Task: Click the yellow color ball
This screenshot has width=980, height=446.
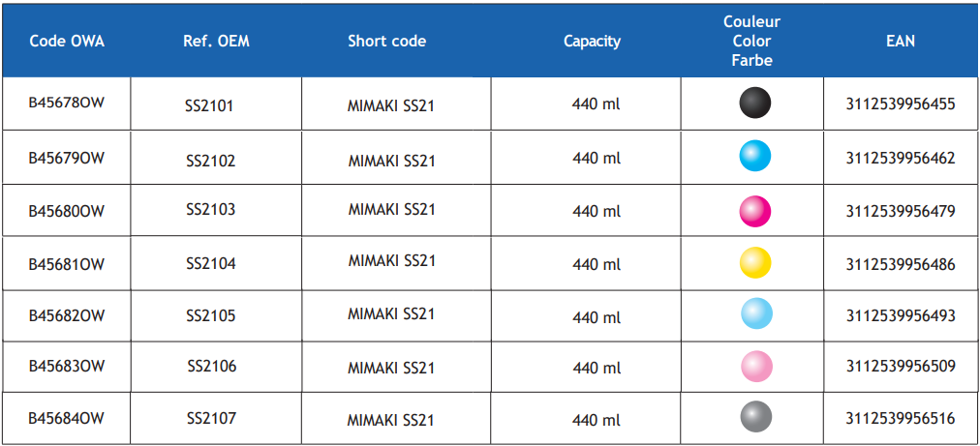Action: 755,262
